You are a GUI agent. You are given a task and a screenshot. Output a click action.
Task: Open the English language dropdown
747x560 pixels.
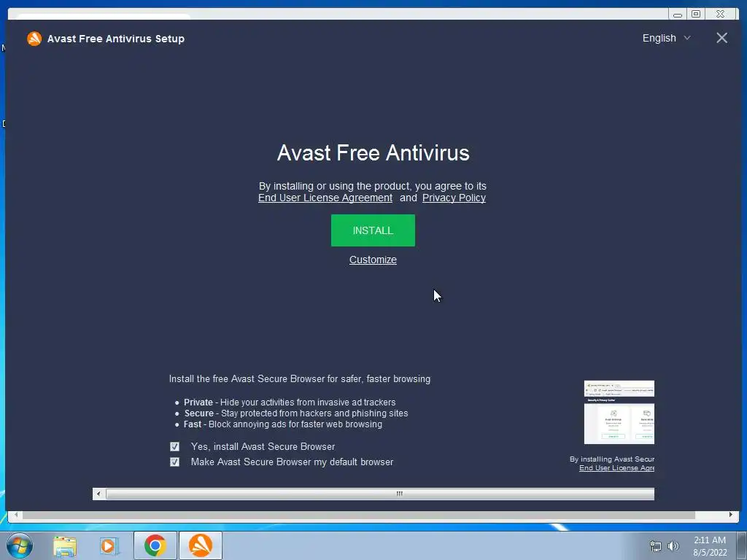(666, 38)
